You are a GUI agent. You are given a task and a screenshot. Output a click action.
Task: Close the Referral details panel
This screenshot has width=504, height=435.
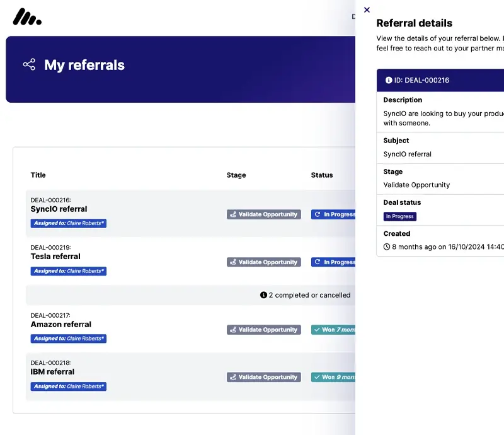pyautogui.click(x=367, y=10)
